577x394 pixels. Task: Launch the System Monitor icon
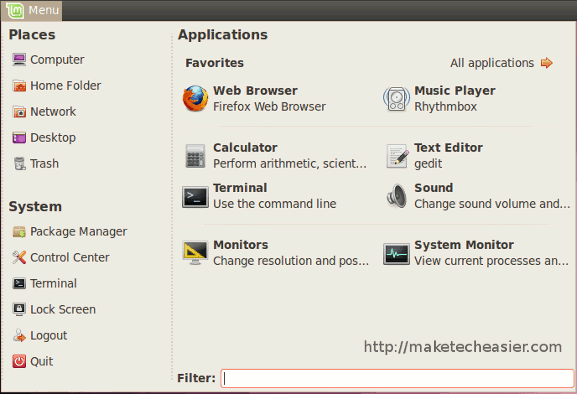[396, 254]
